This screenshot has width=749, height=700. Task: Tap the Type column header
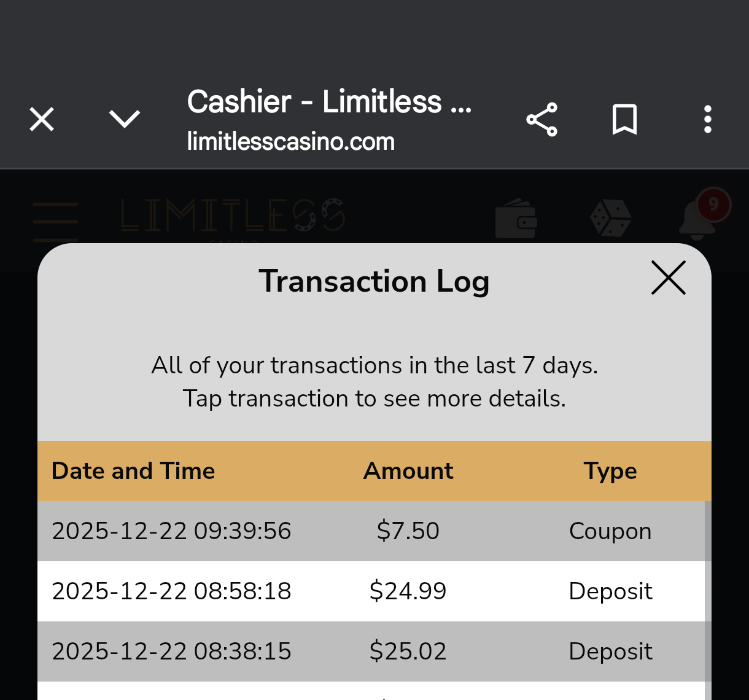point(610,471)
